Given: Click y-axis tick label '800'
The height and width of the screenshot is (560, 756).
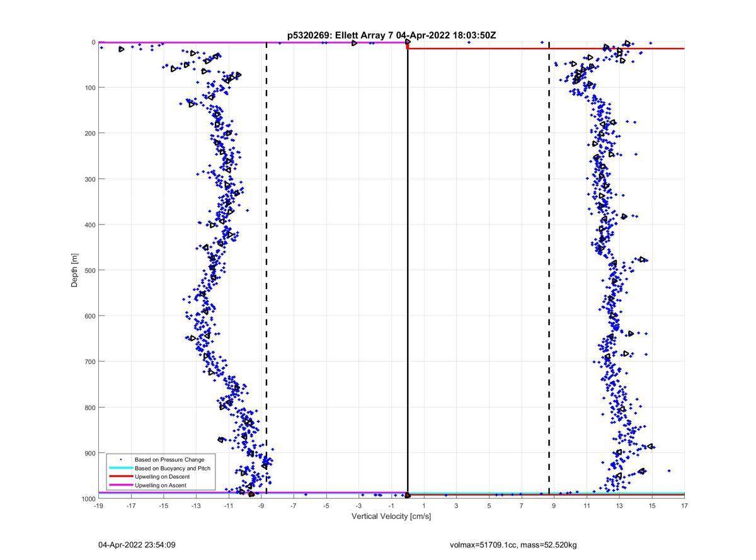Looking at the screenshot, I should click(89, 408).
